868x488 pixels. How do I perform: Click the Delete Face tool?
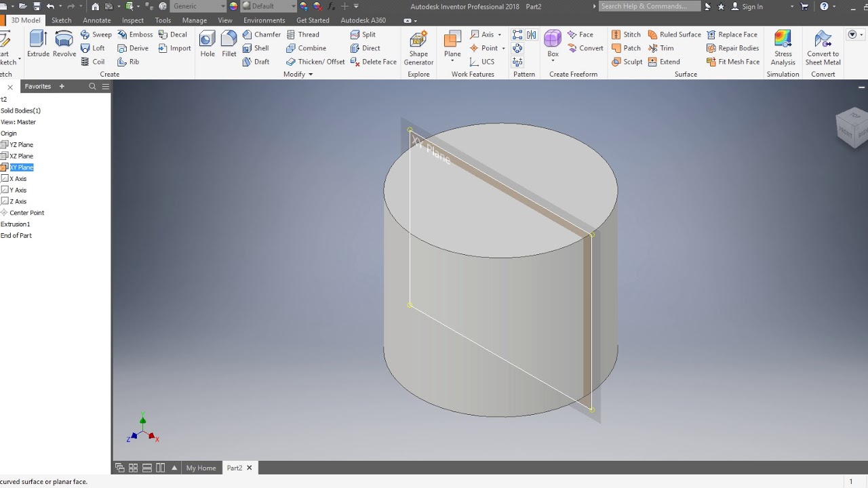click(x=373, y=62)
